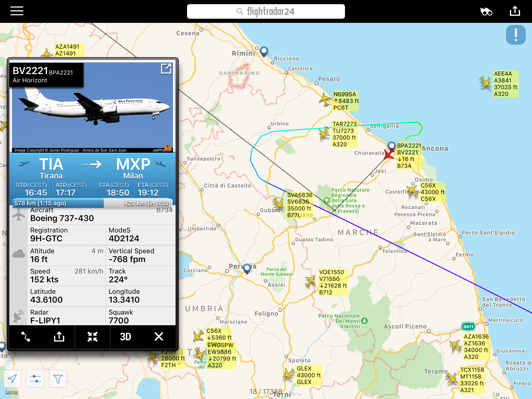Center map on my location

pyautogui.click(x=12, y=379)
